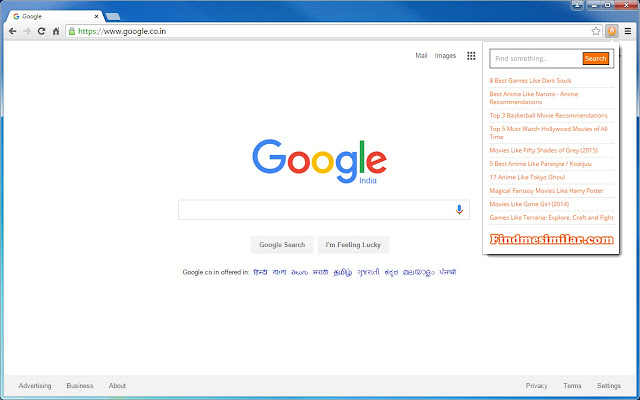Open a new tab
Viewport: 640px width, 400px height.
(113, 17)
